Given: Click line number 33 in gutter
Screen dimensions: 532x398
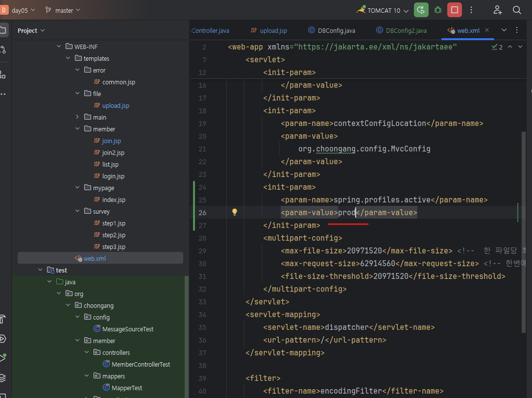Looking at the screenshot, I should point(202,302).
